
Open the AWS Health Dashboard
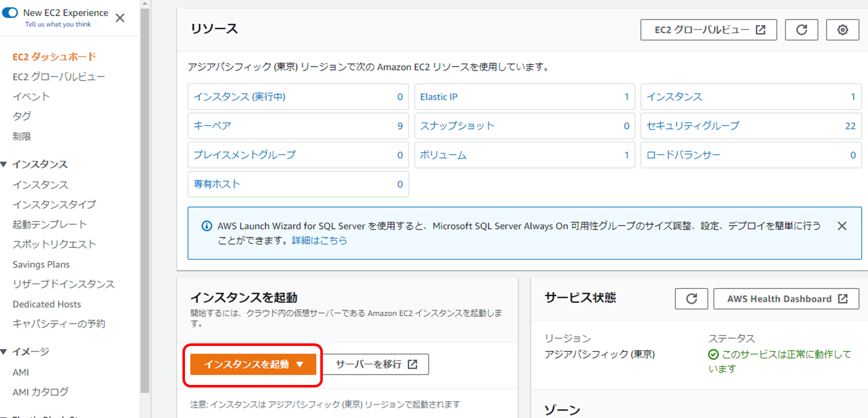786,298
